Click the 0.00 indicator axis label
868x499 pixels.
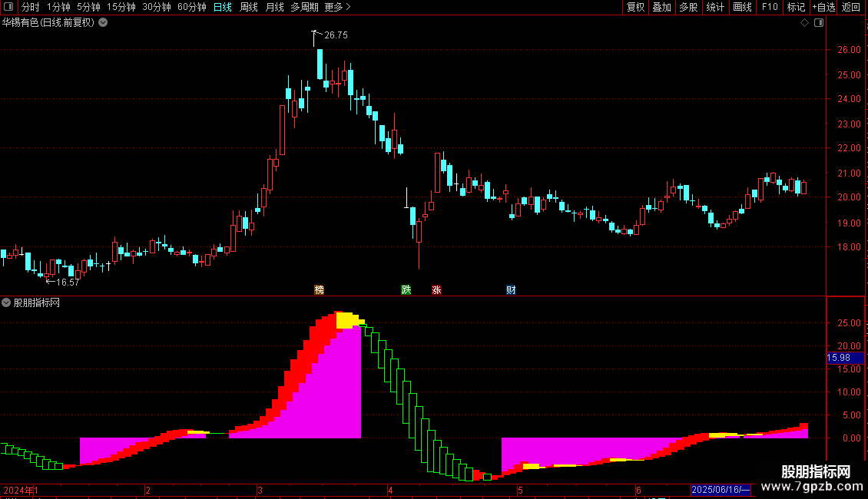851,438
